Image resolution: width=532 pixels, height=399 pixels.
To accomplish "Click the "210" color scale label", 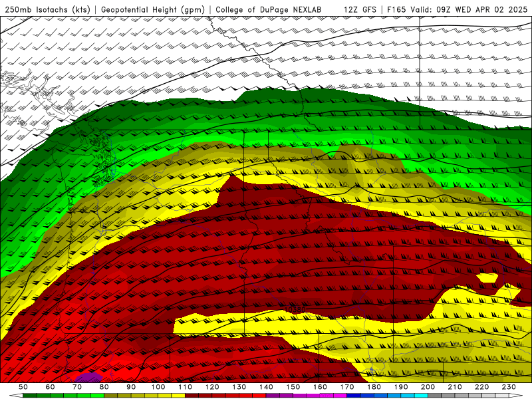I will (455, 387).
